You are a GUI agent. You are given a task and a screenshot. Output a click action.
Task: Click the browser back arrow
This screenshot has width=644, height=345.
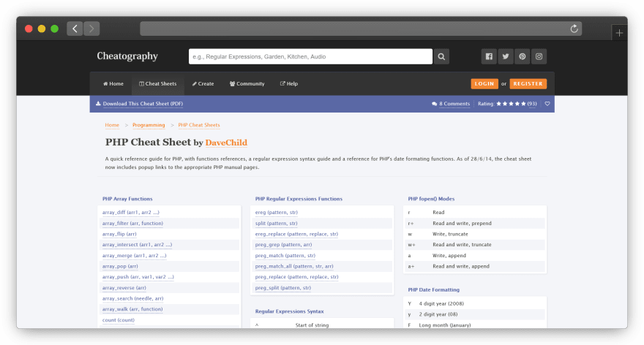[75, 29]
